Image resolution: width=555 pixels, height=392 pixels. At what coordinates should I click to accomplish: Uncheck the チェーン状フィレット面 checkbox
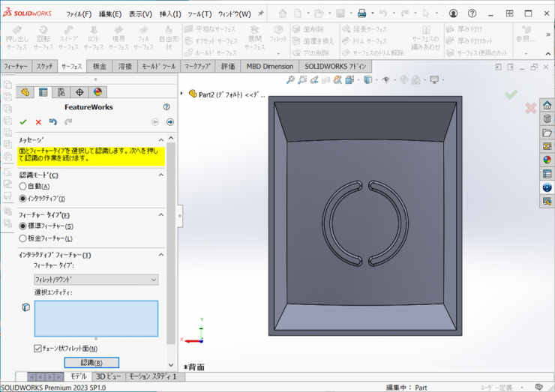point(38,349)
